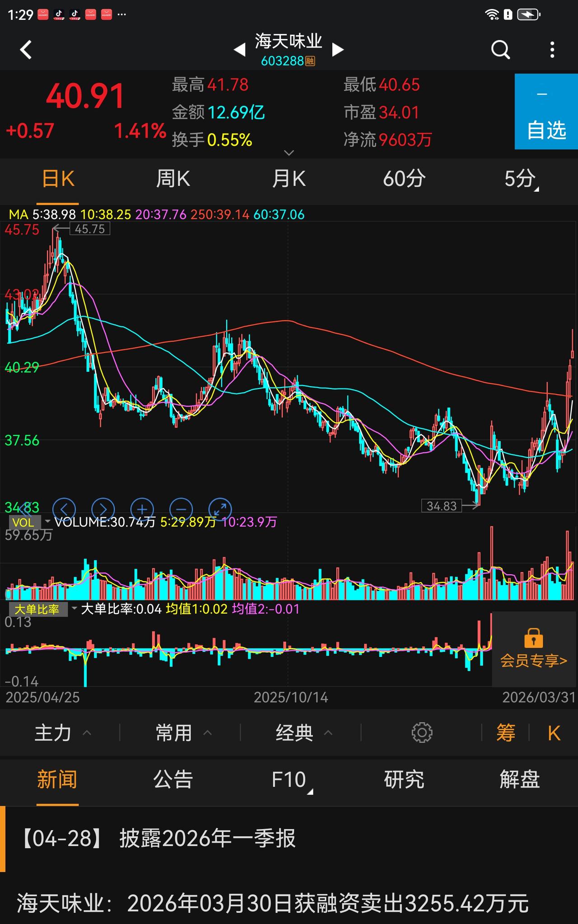578x924 pixels.
Task: Zoom out chart with minus circle
Action: click(181, 509)
